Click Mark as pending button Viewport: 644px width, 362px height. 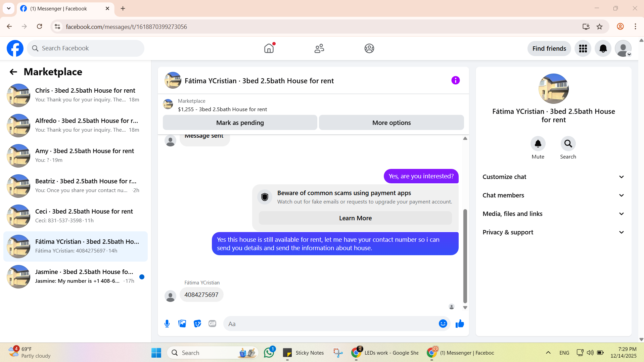click(x=240, y=123)
